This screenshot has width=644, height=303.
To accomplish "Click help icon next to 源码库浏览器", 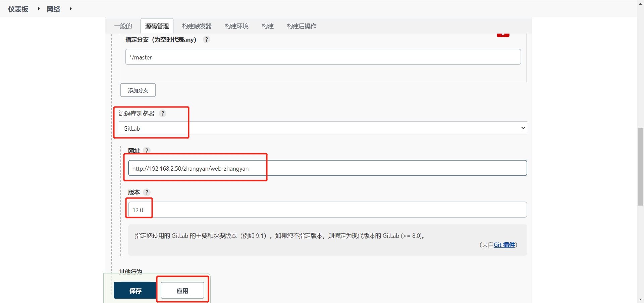I will [163, 114].
